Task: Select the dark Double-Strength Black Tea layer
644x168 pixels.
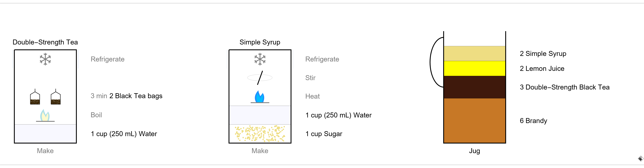Action: pos(474,87)
